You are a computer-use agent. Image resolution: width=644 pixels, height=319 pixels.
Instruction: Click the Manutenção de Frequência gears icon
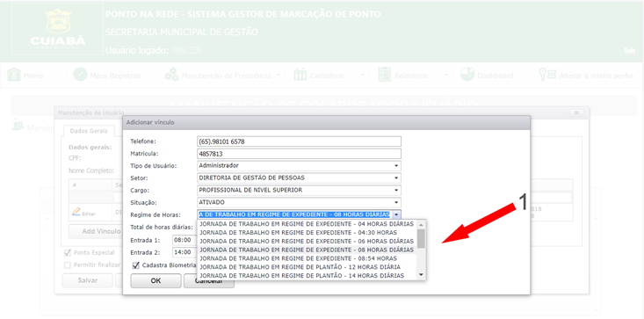pyautogui.click(x=171, y=75)
